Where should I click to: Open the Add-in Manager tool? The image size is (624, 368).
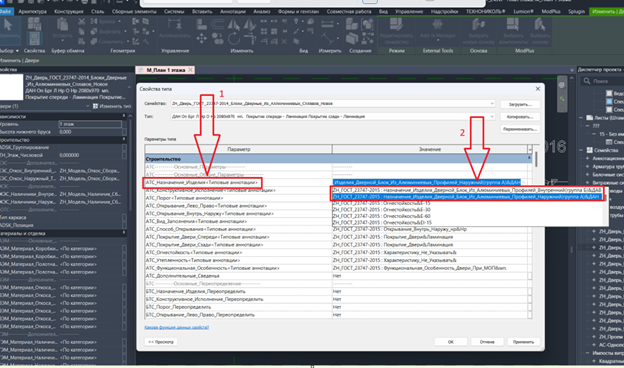coord(438,29)
